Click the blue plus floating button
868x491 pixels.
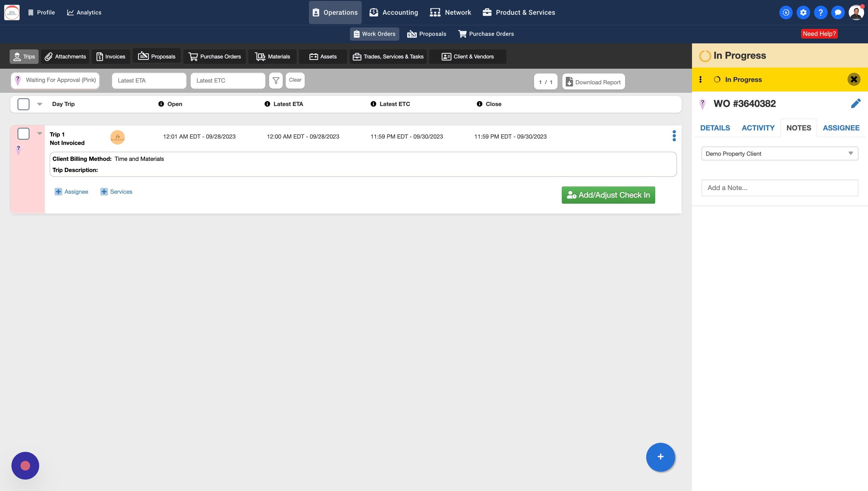tap(660, 457)
